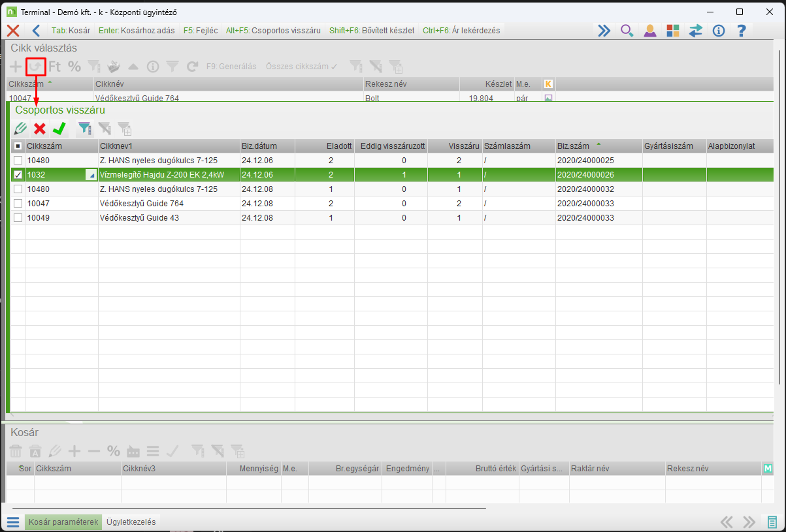Click the filter add icon in Csoportos visszáru

124,129
